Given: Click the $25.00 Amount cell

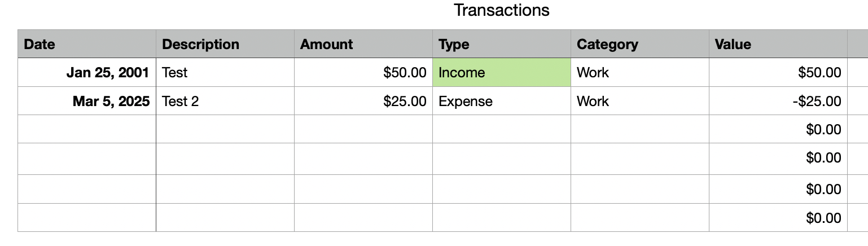Looking at the screenshot, I should point(363,101).
